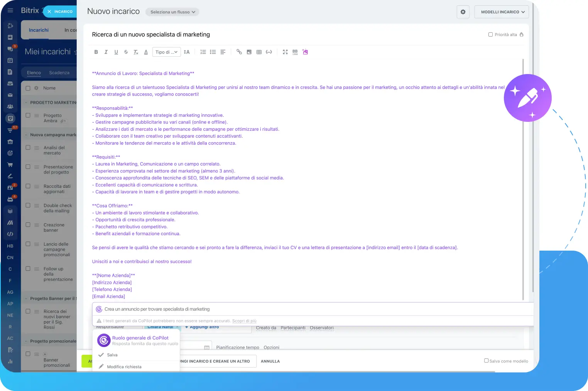Choose Salva in the CoPilot menu
This screenshot has width=588, height=391.
tap(112, 355)
